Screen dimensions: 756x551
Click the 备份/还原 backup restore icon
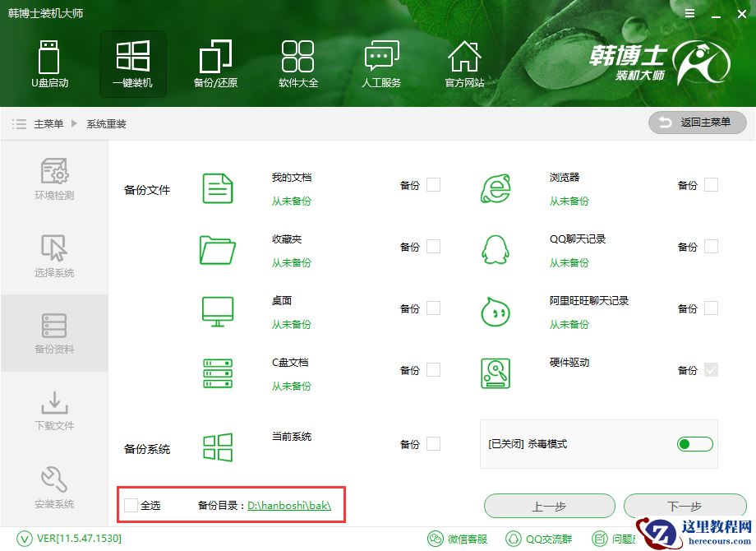(x=215, y=64)
